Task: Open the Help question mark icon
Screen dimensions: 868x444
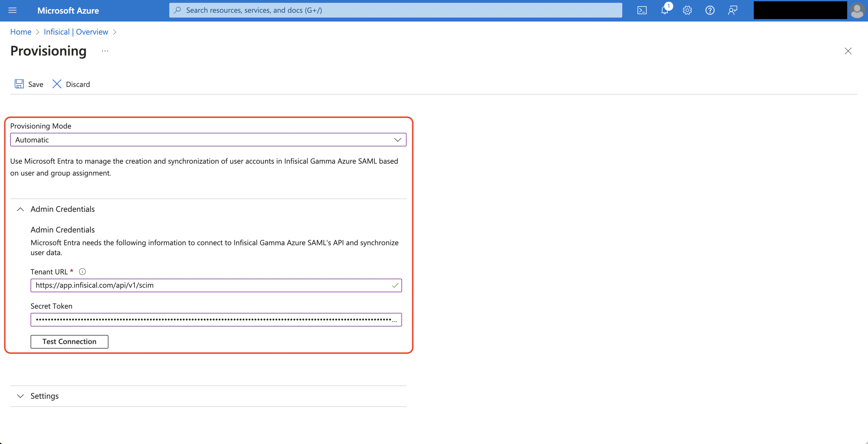Action: [x=710, y=10]
